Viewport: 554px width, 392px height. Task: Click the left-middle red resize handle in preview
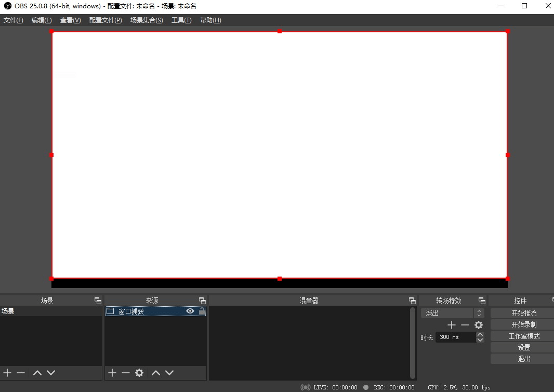(x=51, y=155)
